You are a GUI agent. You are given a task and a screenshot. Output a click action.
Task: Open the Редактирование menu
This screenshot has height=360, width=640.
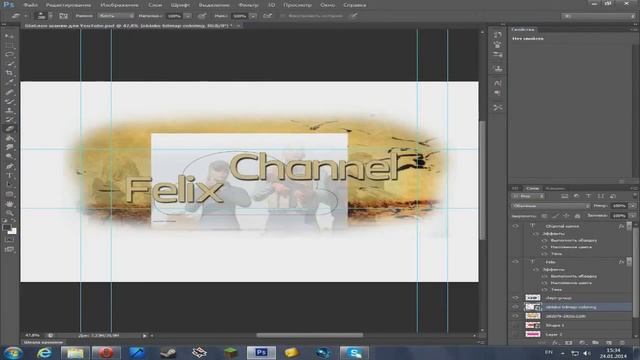point(68,5)
